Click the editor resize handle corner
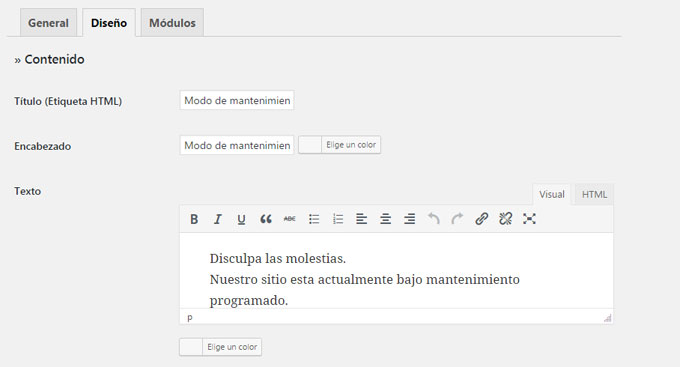Image resolution: width=680 pixels, height=367 pixels. 608,318
